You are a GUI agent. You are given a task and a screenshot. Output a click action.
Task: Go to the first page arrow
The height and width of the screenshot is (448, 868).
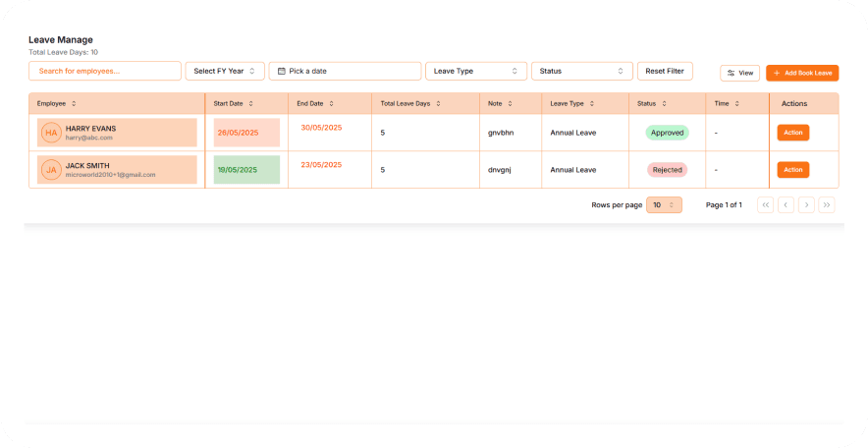tap(765, 204)
